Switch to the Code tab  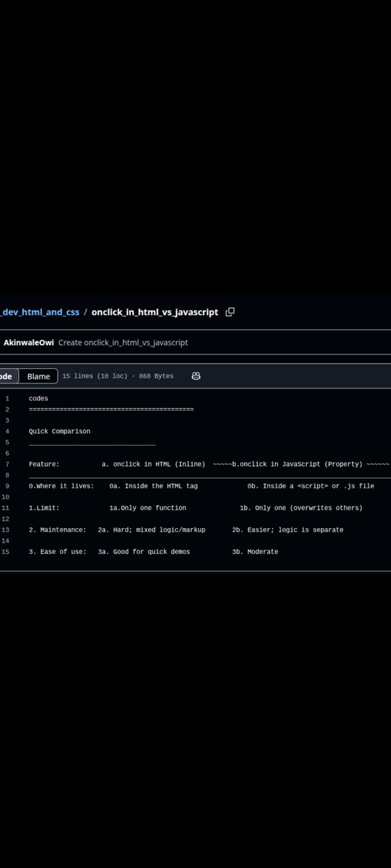(7, 376)
